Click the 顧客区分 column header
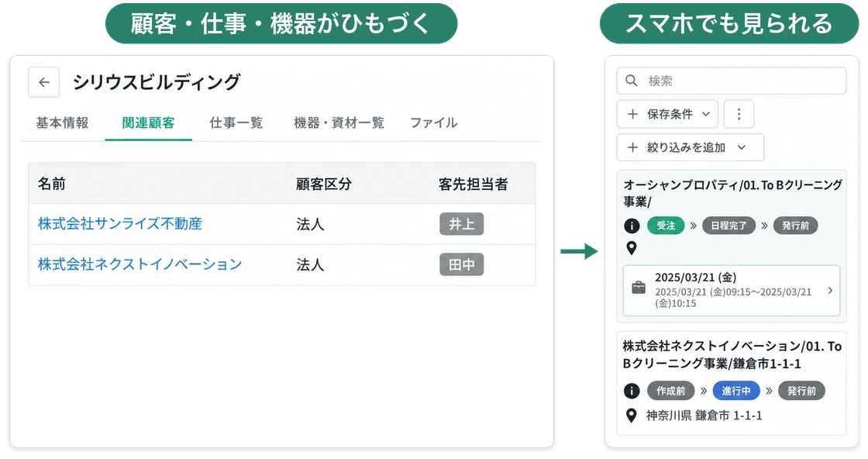The height and width of the screenshot is (459, 868). point(324,184)
